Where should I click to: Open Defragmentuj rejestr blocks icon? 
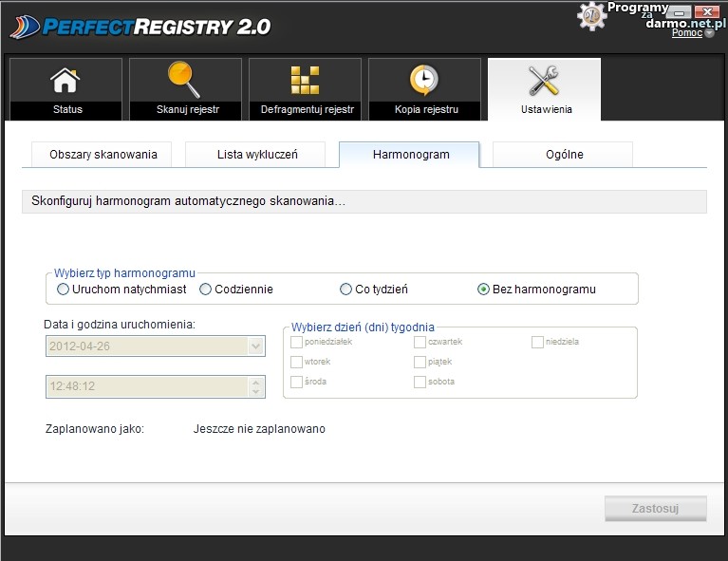[x=306, y=81]
